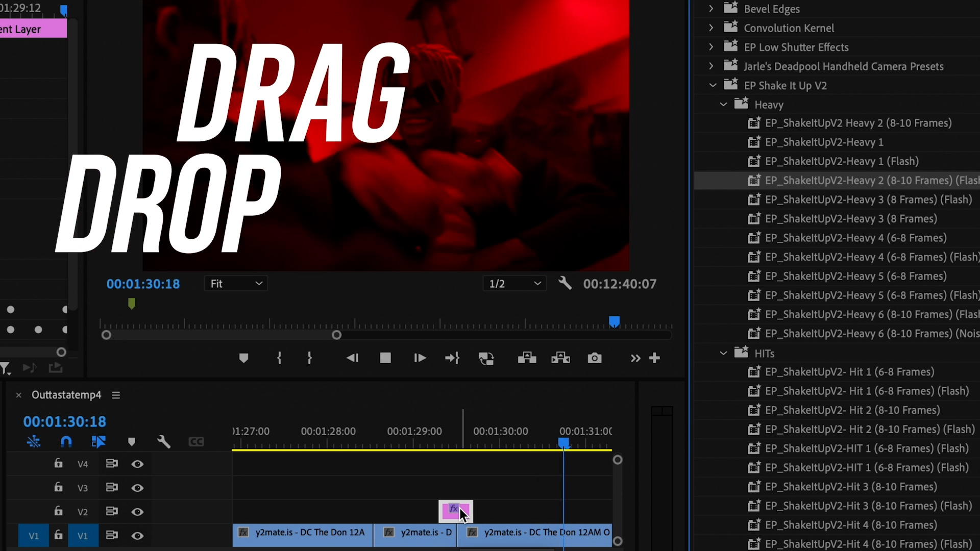Viewport: 980px width, 551px height.
Task: Open the 1/2 playback resolution dropdown
Action: pyautogui.click(x=514, y=284)
